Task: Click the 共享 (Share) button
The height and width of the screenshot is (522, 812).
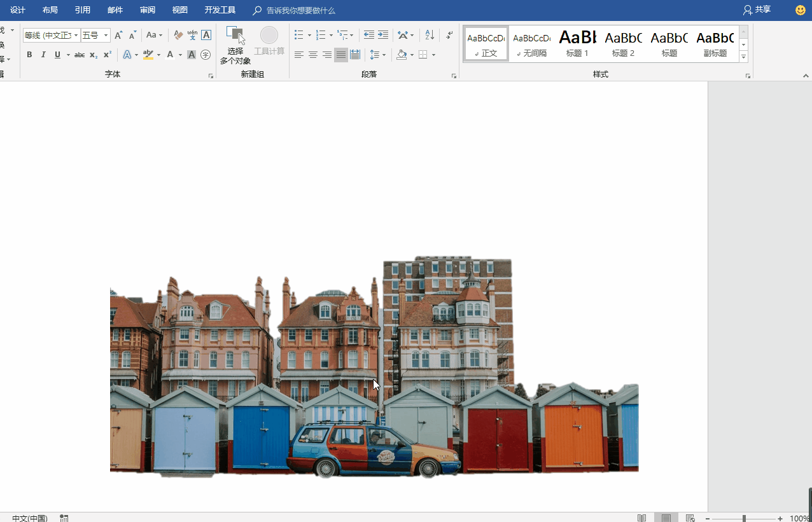Action: (x=757, y=10)
